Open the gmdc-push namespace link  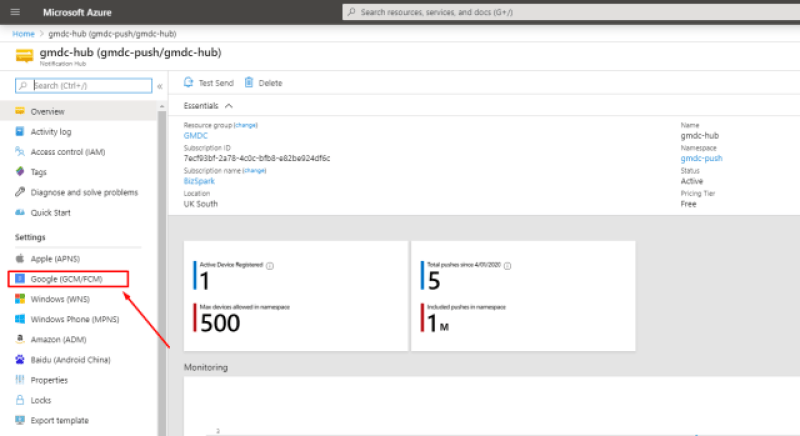pos(702,158)
